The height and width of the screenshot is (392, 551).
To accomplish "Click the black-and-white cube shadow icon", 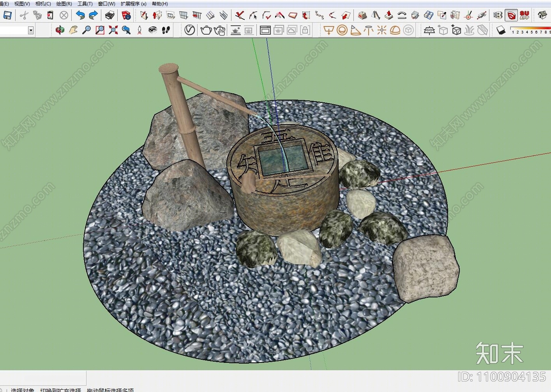I will pyautogui.click(x=501, y=30).
